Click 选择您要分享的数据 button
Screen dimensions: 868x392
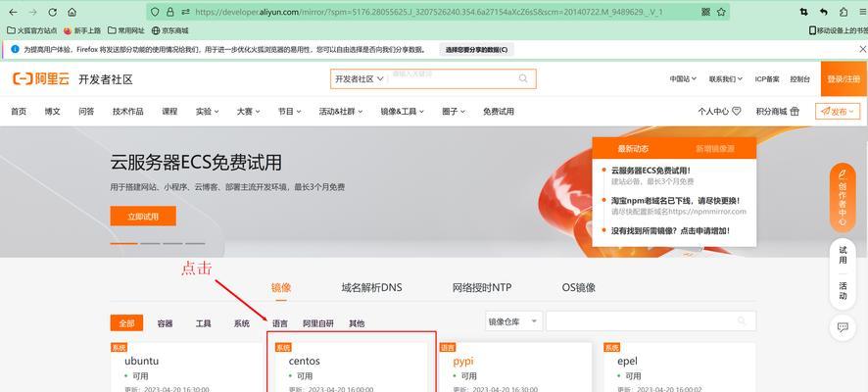[477, 49]
